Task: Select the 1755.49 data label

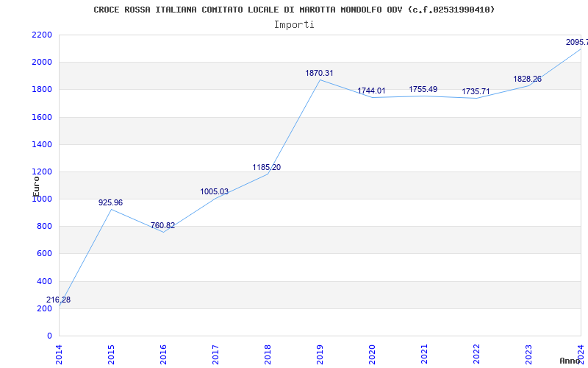Action: [423, 89]
